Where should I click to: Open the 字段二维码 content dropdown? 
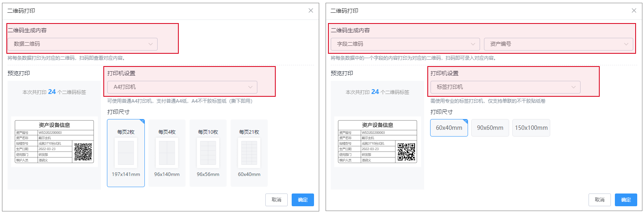405,44
